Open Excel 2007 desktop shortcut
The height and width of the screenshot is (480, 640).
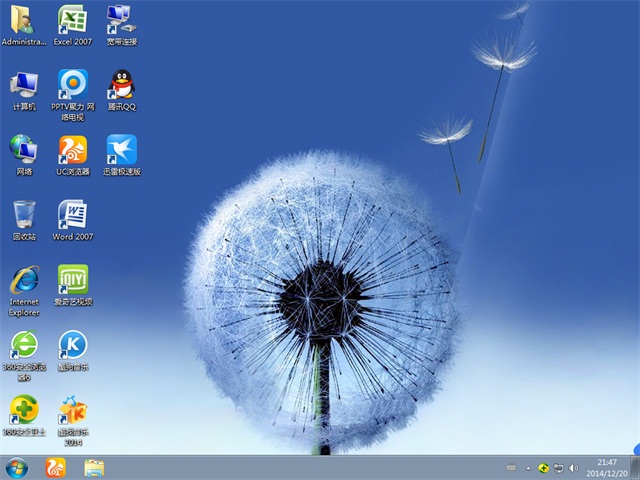click(x=72, y=20)
